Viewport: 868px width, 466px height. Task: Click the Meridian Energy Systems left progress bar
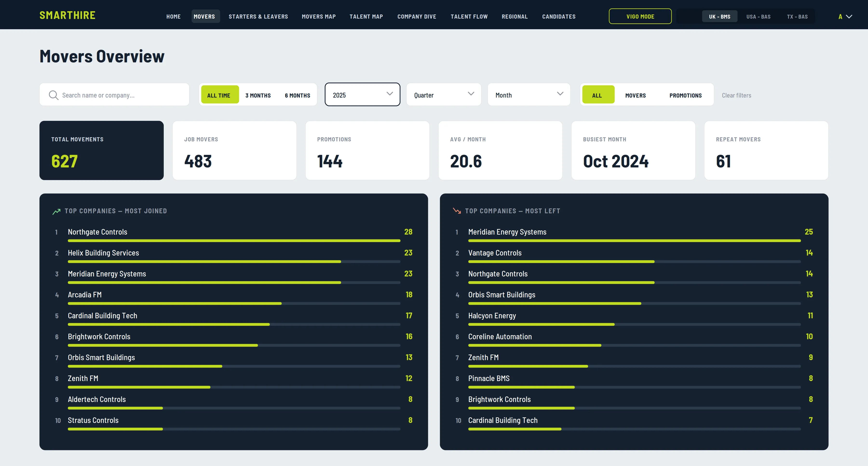[635, 241]
